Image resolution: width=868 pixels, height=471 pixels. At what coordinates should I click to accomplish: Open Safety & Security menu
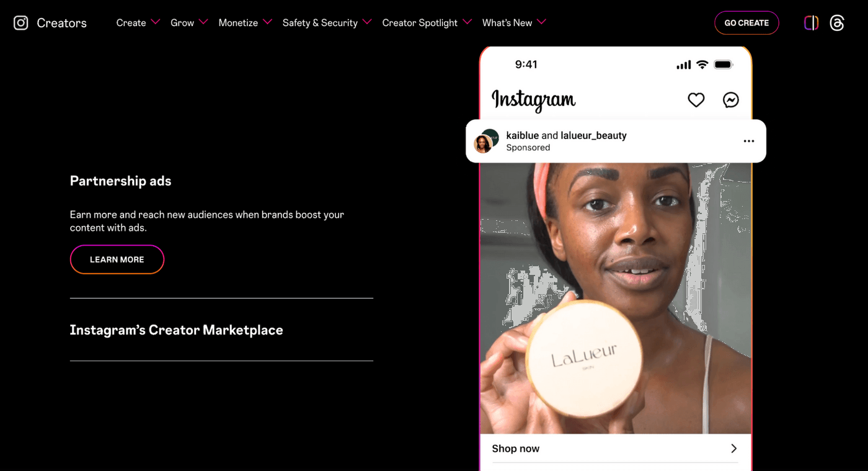327,23
